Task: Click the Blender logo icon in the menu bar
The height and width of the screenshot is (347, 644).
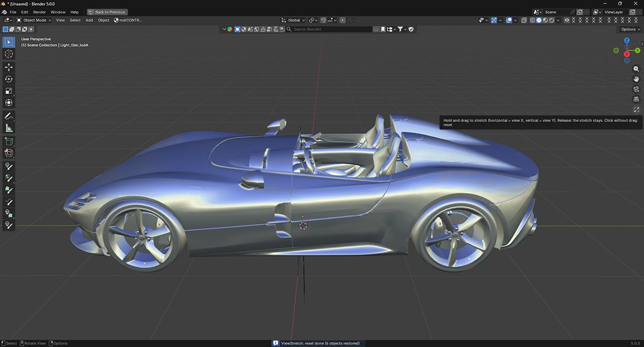Action: click(4, 12)
